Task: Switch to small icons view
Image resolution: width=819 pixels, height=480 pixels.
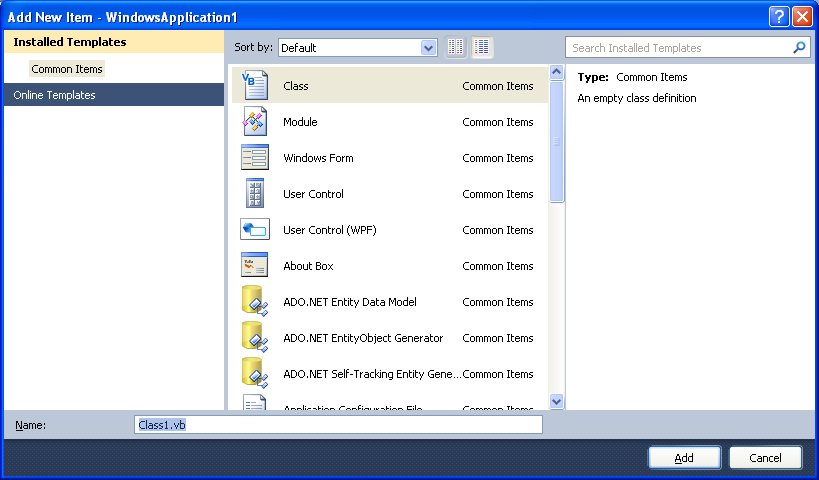Action: click(x=455, y=48)
